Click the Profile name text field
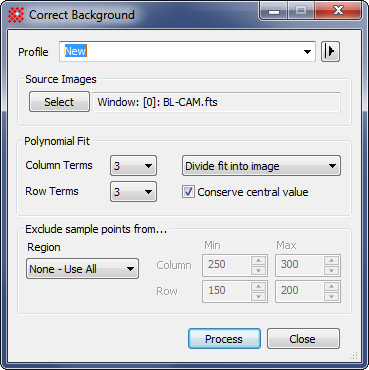 click(x=182, y=52)
